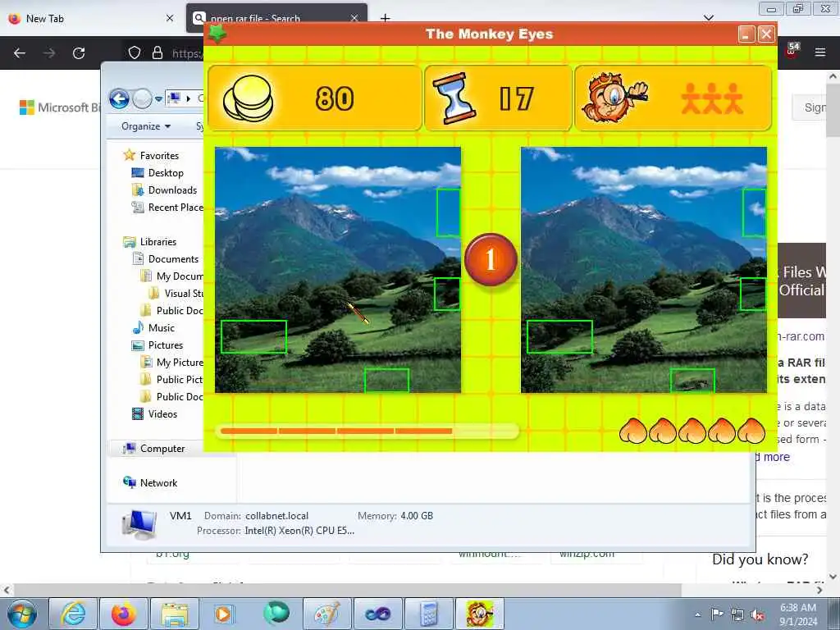The height and width of the screenshot is (630, 840).
Task: Minimize The Monkey Eyes window
Action: coord(746,34)
